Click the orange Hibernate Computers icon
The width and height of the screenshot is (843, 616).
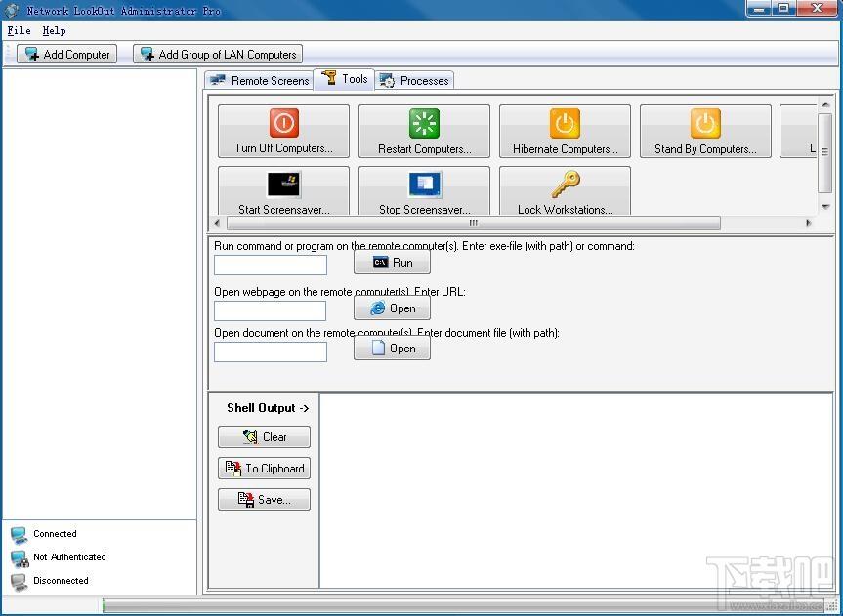tap(565, 123)
